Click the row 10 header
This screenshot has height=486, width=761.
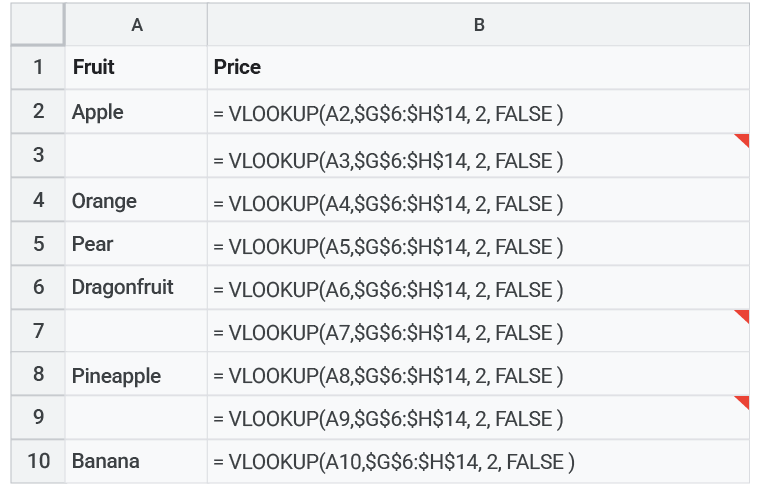38,462
